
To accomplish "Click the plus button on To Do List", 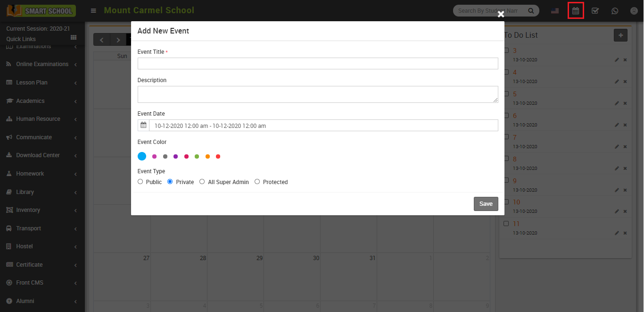I will 620,35.
